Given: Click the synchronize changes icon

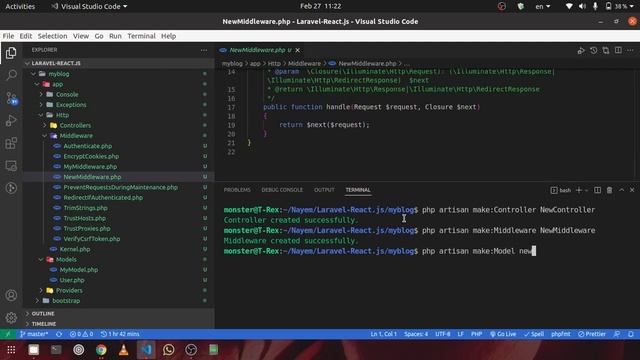Looking at the screenshot, I should 59,334.
